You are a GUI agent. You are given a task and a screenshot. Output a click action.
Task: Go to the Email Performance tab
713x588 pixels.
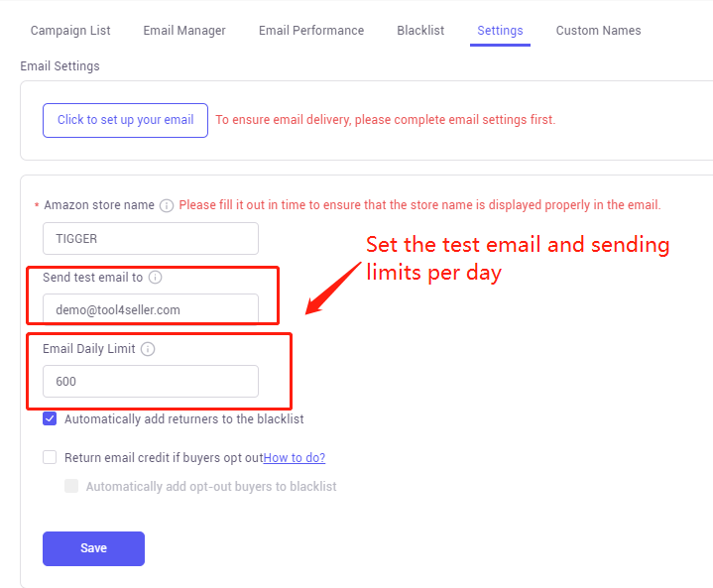[311, 31]
